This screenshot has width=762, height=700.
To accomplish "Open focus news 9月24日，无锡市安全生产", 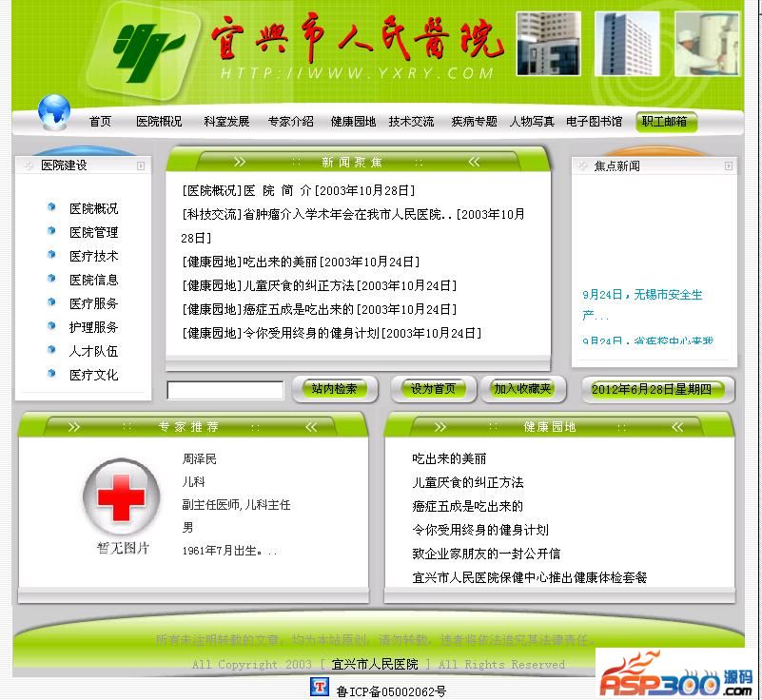I will click(642, 305).
